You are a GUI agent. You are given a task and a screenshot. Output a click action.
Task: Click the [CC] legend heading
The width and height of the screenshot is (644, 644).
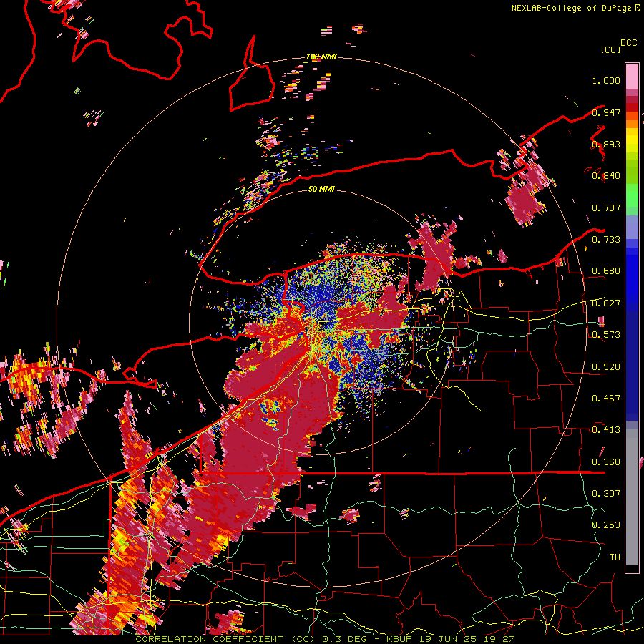click(610, 49)
